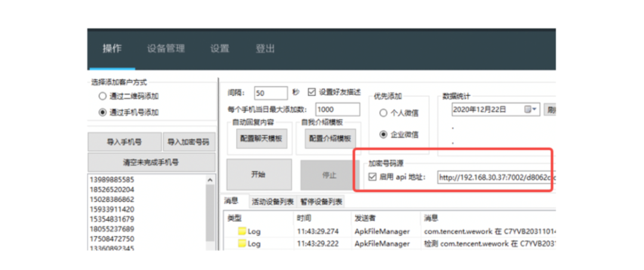The image size is (644, 270).
Task: Open the 设备管理 tab
Action: point(166,48)
